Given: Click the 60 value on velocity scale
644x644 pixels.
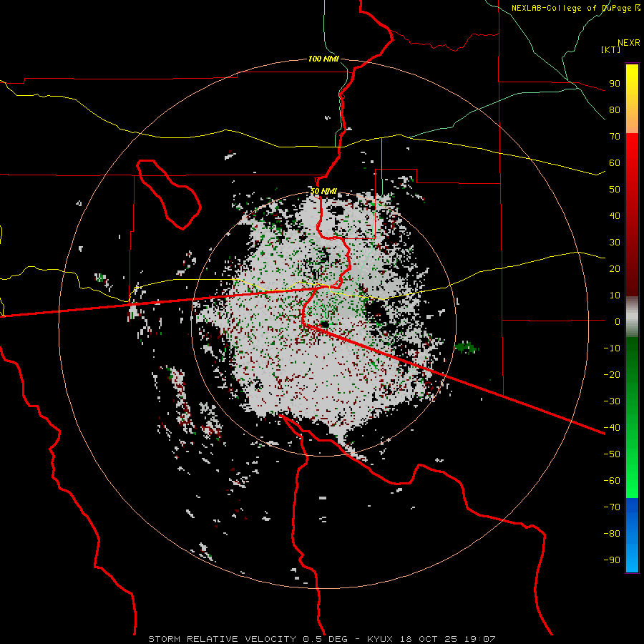Looking at the screenshot, I should [615, 162].
